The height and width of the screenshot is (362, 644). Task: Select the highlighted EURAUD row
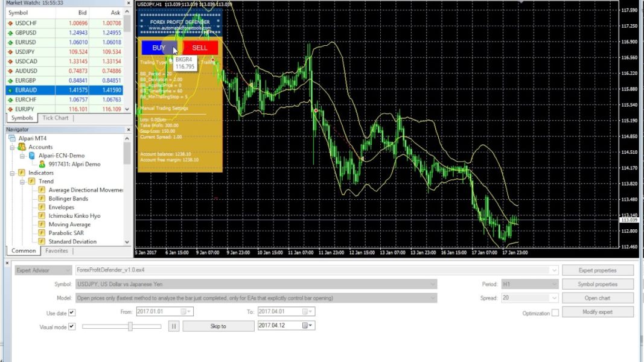[64, 91]
